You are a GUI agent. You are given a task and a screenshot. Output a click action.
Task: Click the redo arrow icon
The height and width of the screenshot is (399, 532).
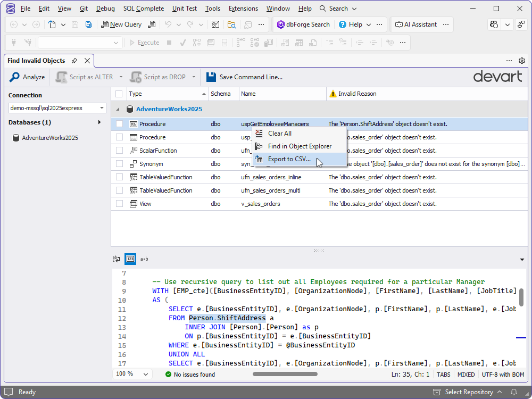pyautogui.click(x=190, y=24)
